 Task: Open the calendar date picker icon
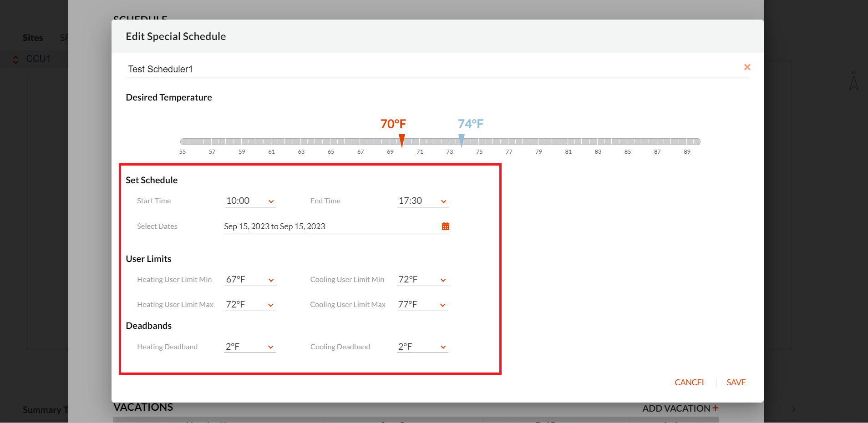tap(445, 226)
